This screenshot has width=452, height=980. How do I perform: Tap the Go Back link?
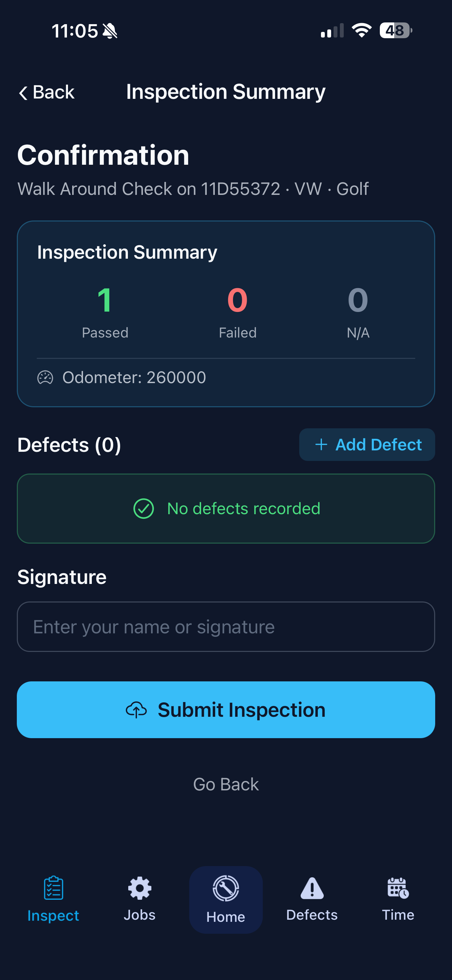click(226, 784)
